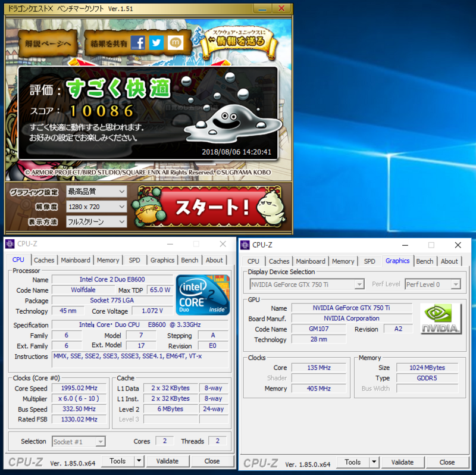
Task: Minimize the Dragon Quest X benchmark window
Action: [262, 8]
